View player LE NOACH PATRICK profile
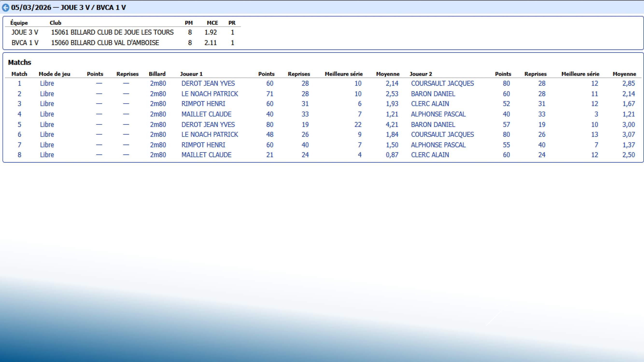 [x=210, y=93]
